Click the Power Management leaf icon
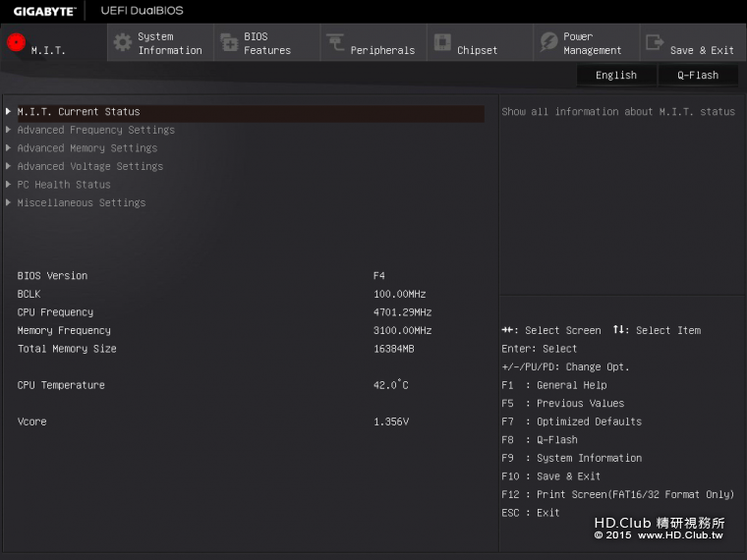Viewport: 747px width, 560px height. click(548, 42)
